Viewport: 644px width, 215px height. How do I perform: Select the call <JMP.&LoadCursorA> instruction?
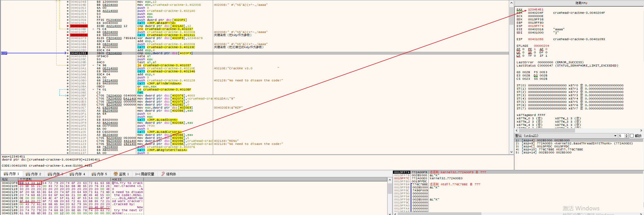[x=159, y=132]
